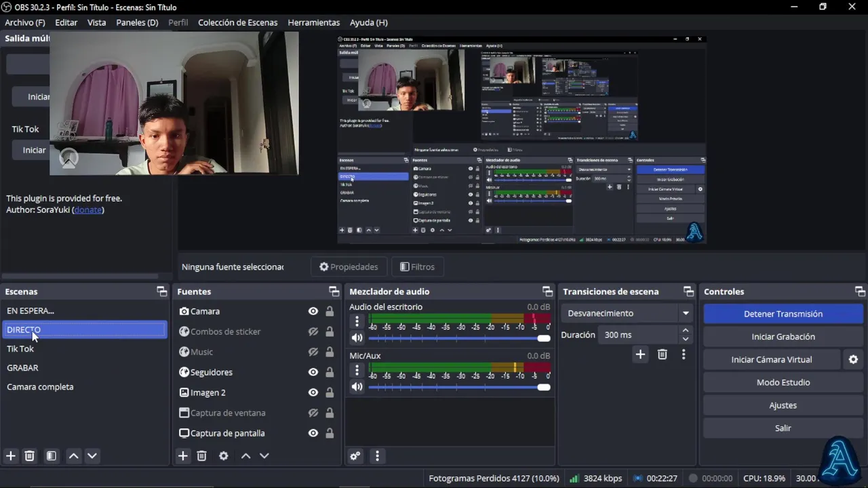Open Editar menu
Viewport: 868px width, 488px height.
pyautogui.click(x=66, y=22)
